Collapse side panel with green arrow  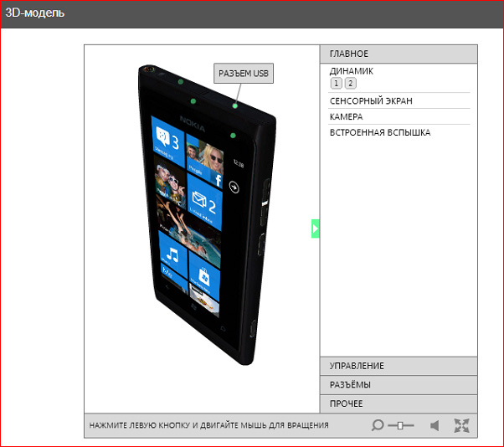(x=316, y=229)
